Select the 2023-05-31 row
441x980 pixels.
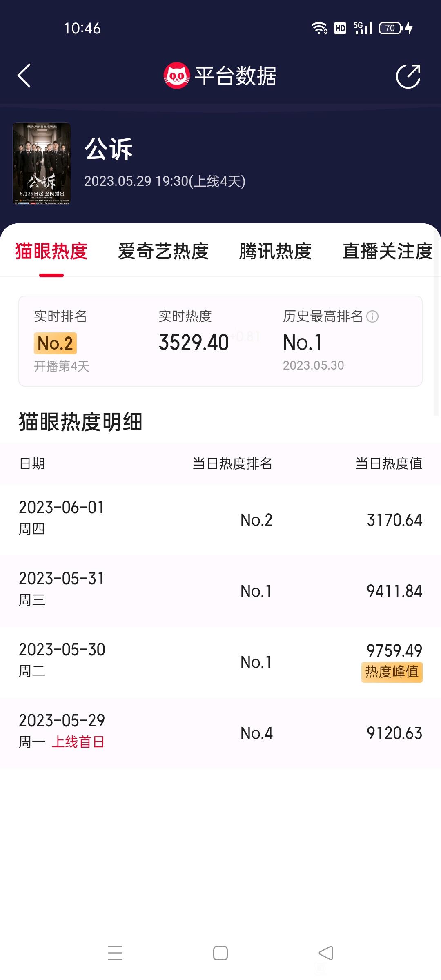(220, 590)
